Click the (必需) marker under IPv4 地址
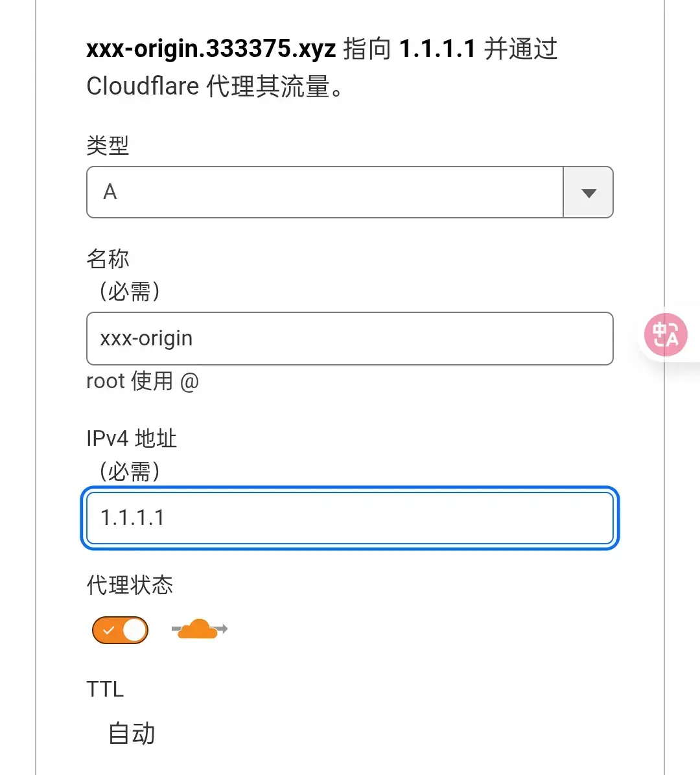 pyautogui.click(x=130, y=471)
